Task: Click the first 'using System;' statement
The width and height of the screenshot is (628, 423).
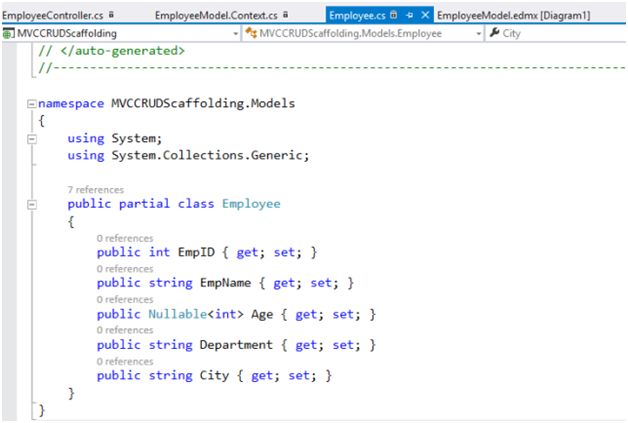Action: point(115,139)
